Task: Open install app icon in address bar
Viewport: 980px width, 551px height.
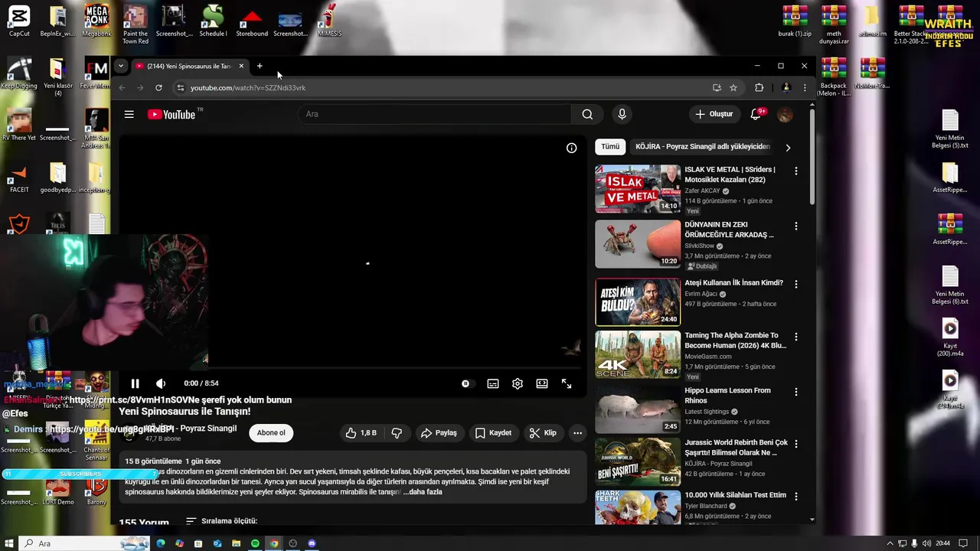Action: coord(717,88)
